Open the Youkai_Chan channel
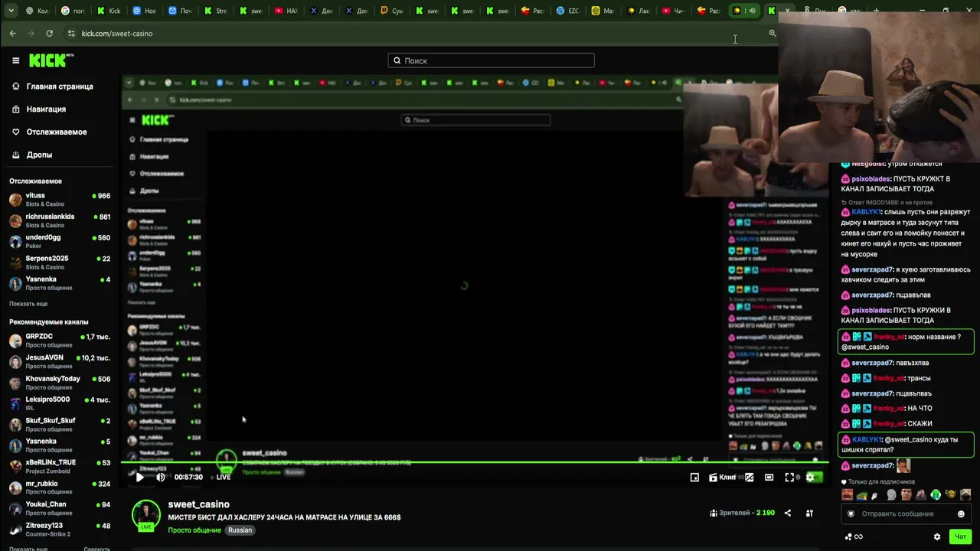Screen dimensions: 980x551 click(x=60, y=508)
